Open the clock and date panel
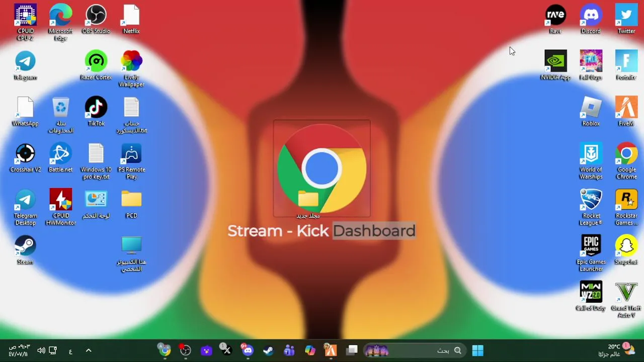Image resolution: width=644 pixels, height=362 pixels. (x=19, y=350)
